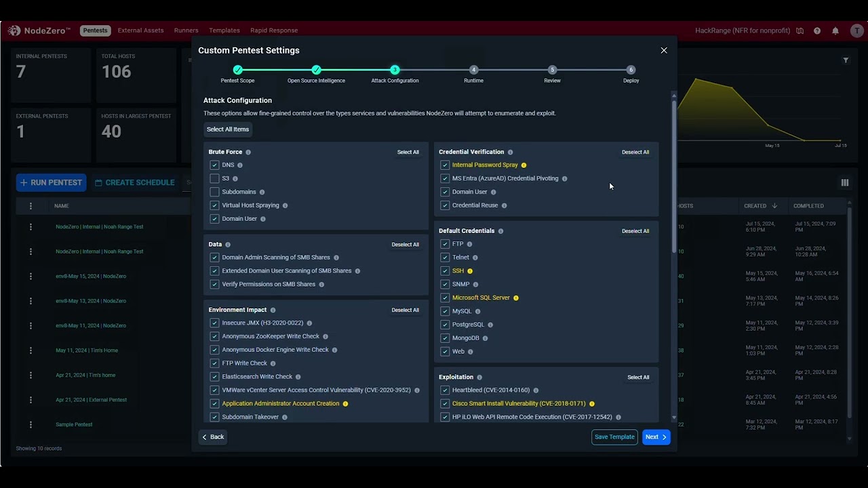Click the column layout icon above the pentest table

pyautogui.click(x=845, y=182)
